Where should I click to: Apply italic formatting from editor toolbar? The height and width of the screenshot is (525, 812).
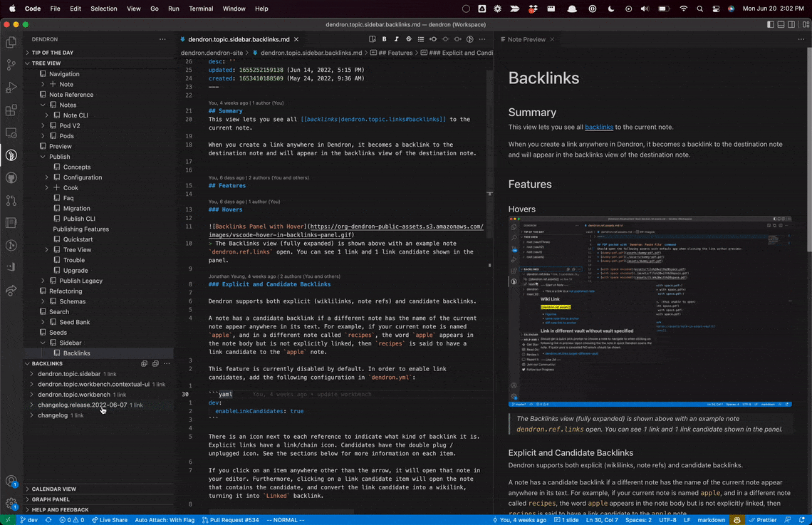[x=397, y=39]
